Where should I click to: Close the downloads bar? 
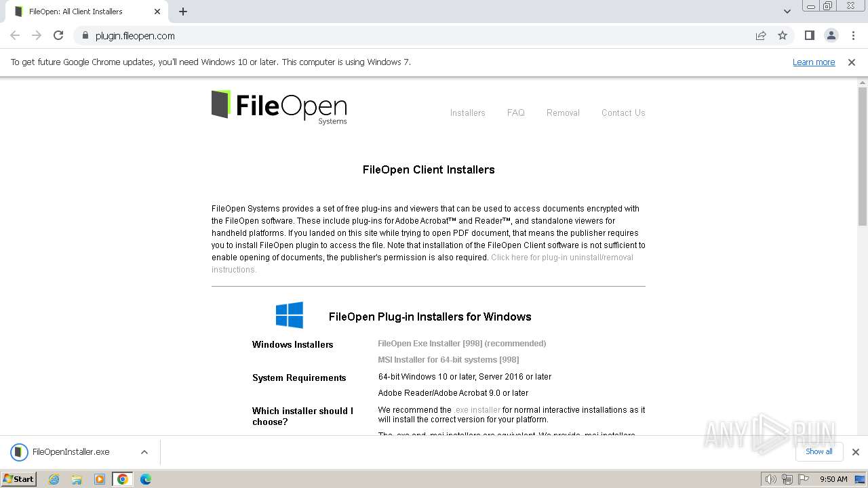tap(856, 452)
